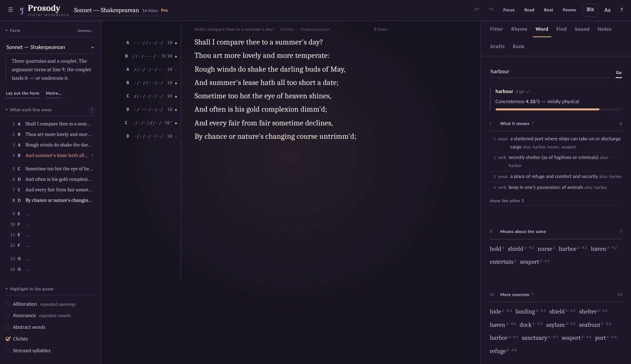Click the Focus mode button
631x364 pixels.
[x=509, y=10]
